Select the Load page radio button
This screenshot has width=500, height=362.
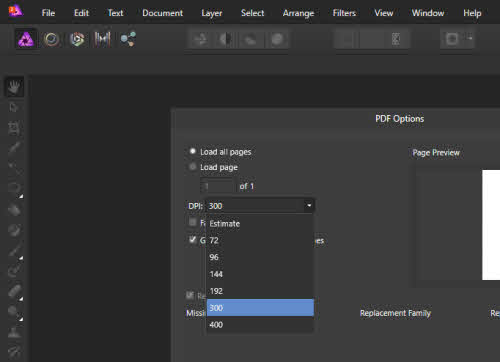[x=193, y=166]
